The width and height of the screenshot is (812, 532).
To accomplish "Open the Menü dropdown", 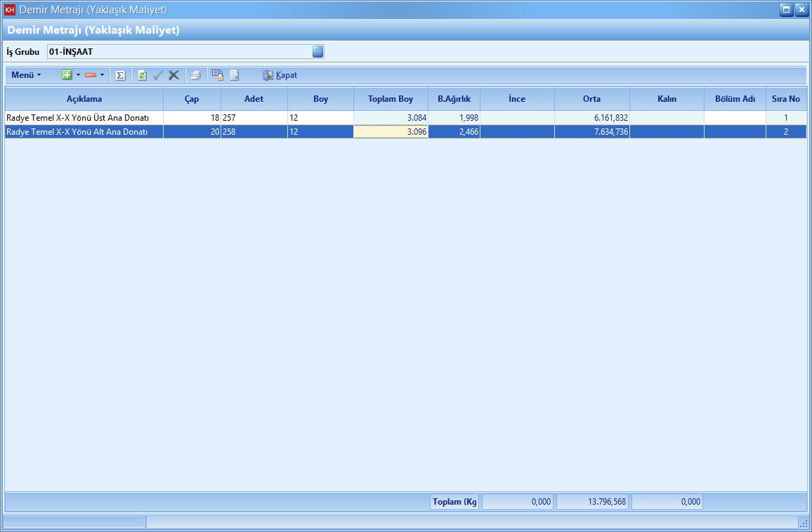I will click(x=26, y=75).
